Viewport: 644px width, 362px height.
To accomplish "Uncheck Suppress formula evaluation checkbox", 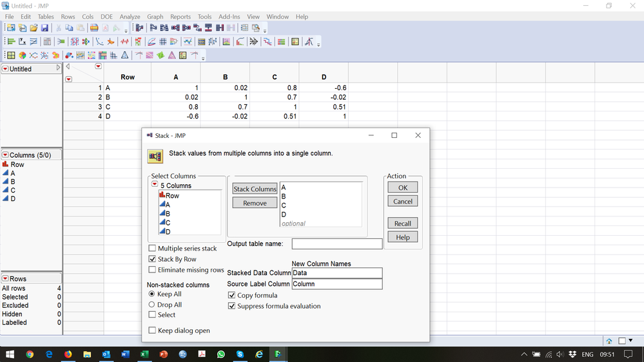I will [231, 306].
